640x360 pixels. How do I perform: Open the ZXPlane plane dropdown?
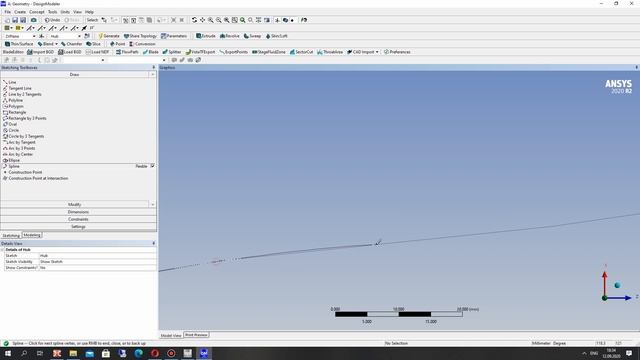34,36
